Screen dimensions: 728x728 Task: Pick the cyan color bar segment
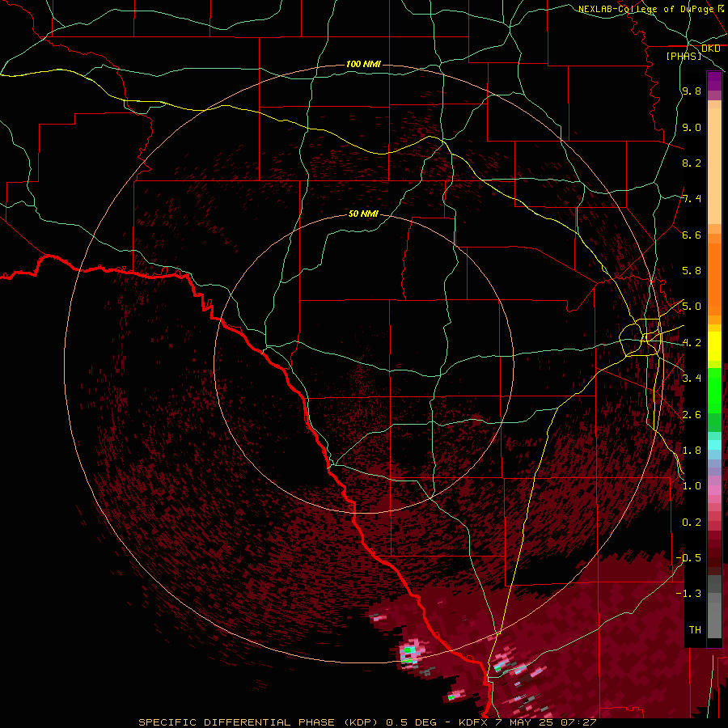point(714,444)
